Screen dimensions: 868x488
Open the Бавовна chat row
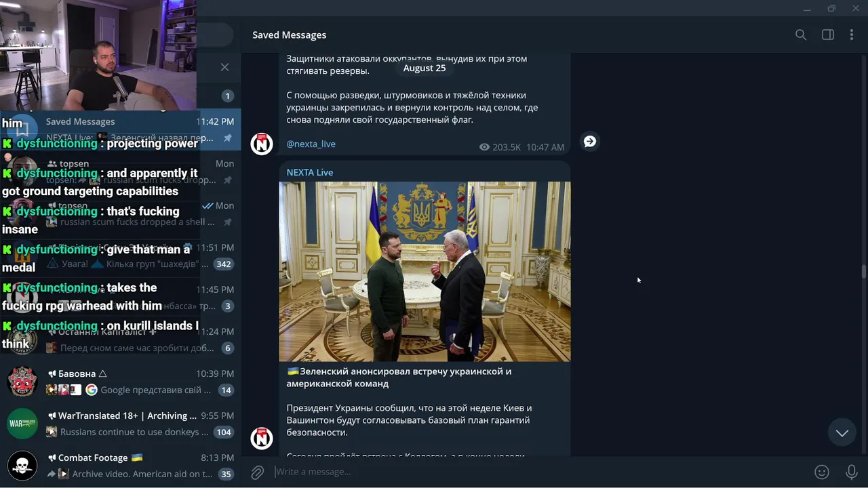pyautogui.click(x=120, y=382)
